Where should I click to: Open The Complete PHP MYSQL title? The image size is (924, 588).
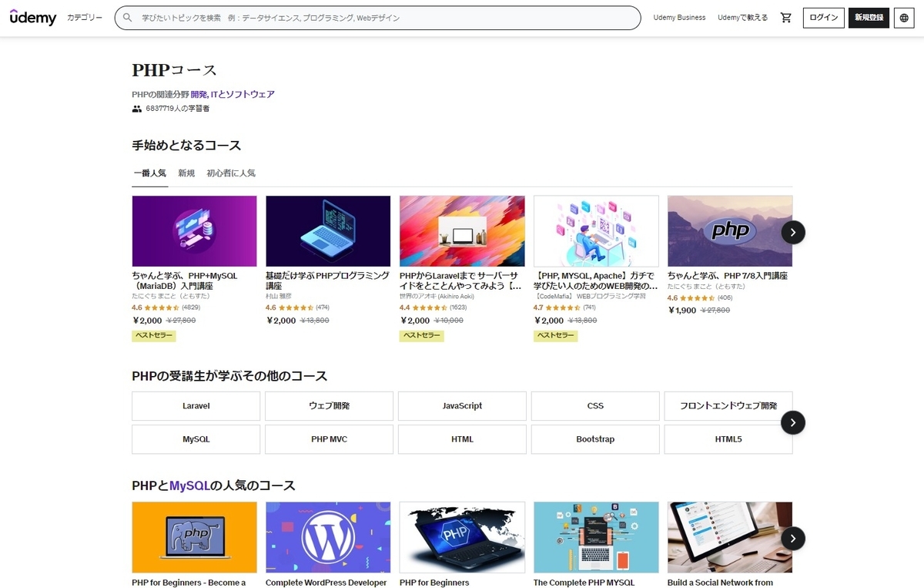coord(584,583)
